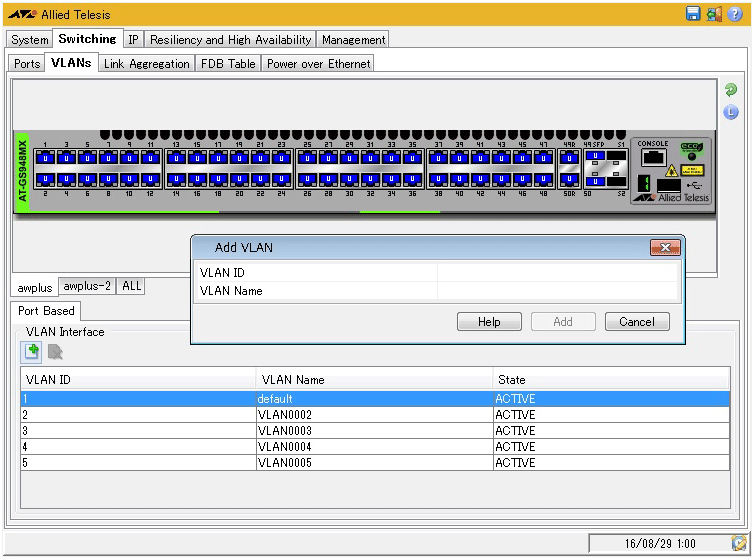Click the save configuration floppy icon
Viewport: 753px width, 558px height.
click(x=693, y=14)
